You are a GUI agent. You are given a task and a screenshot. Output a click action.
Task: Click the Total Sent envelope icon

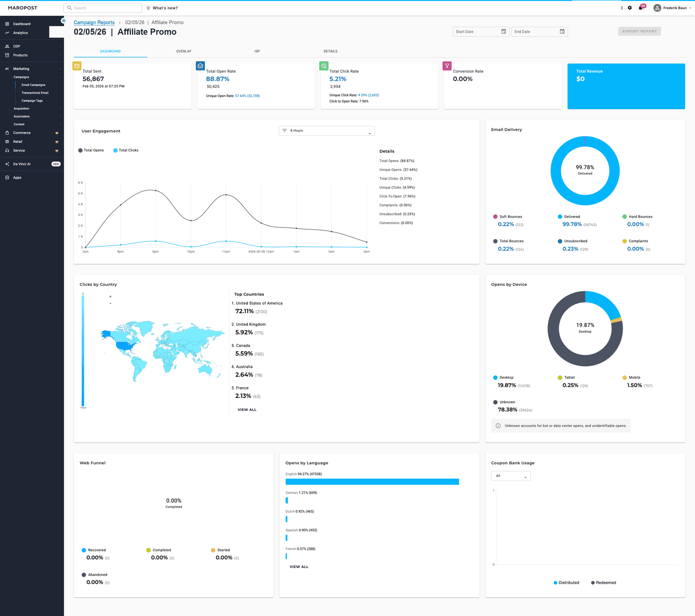click(77, 66)
